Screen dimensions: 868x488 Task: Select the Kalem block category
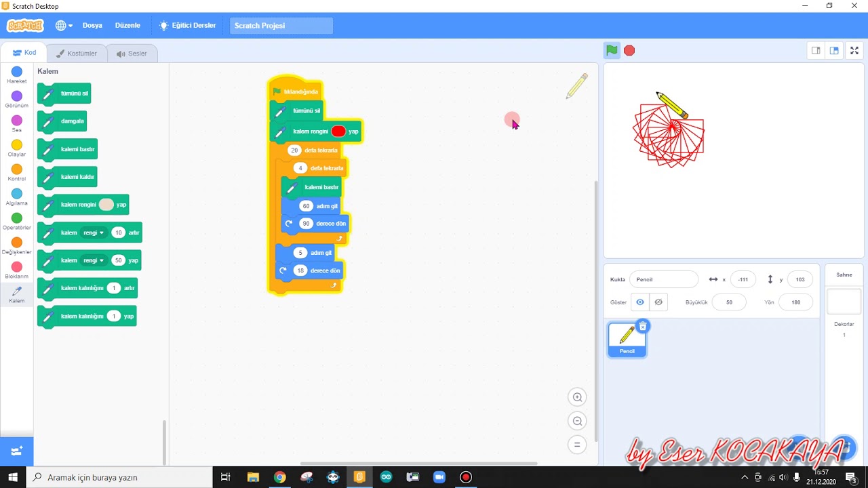(x=17, y=295)
